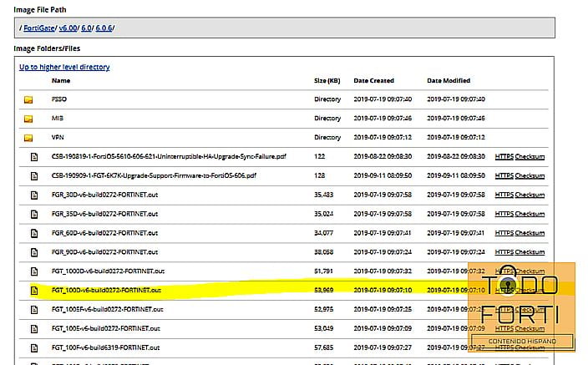This screenshot has height=365, width=588.
Task: Click the Date Created column header
Action: [x=373, y=81]
